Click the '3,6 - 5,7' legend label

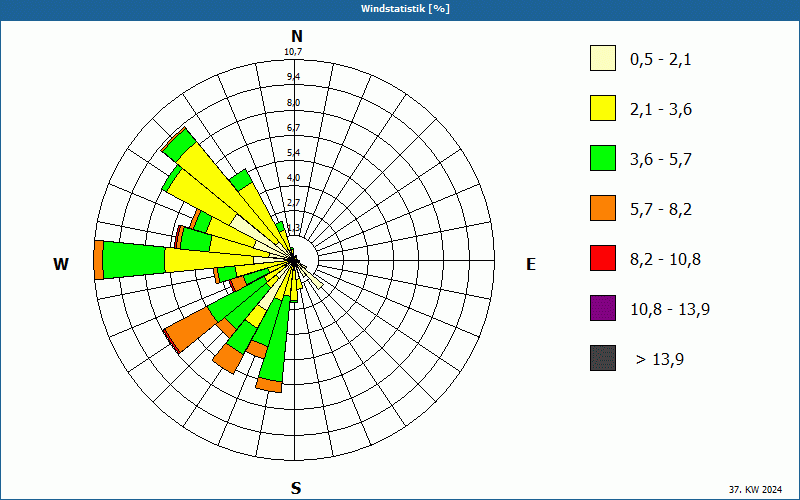661,160
